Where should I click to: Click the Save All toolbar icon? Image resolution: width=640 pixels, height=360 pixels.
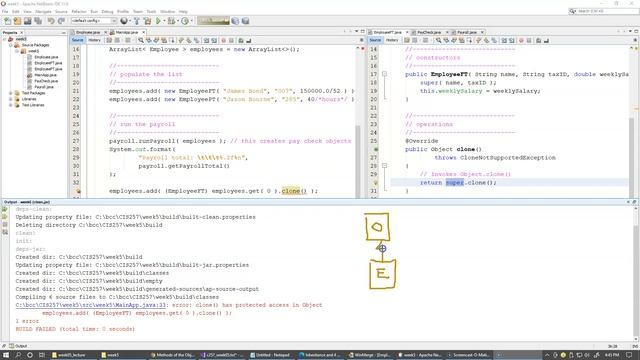click(38, 21)
